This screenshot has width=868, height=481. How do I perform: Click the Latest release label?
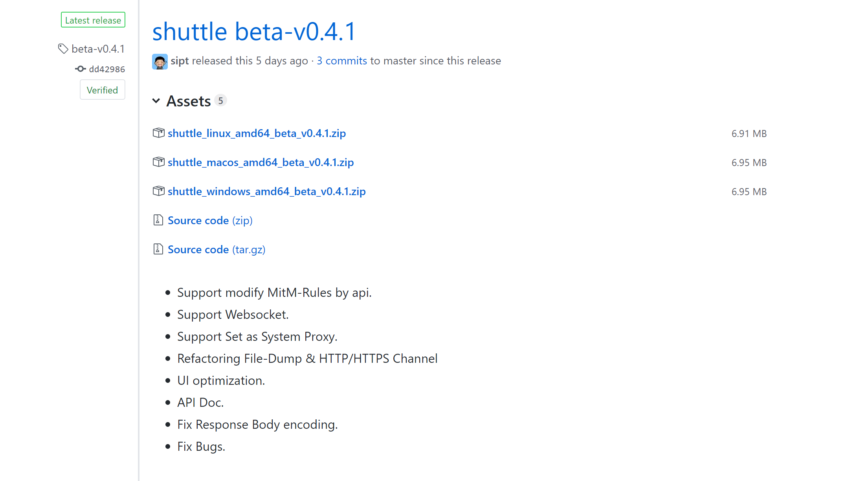[93, 20]
